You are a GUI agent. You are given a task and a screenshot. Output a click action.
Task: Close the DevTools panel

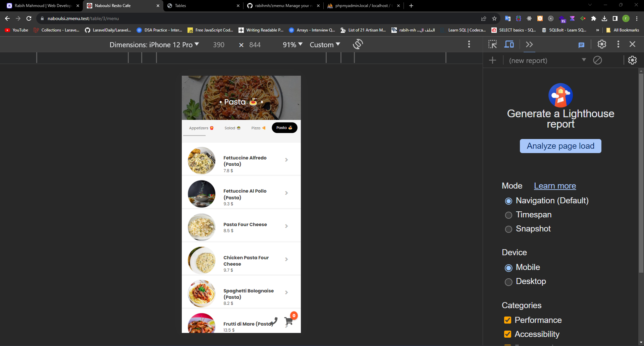632,44
